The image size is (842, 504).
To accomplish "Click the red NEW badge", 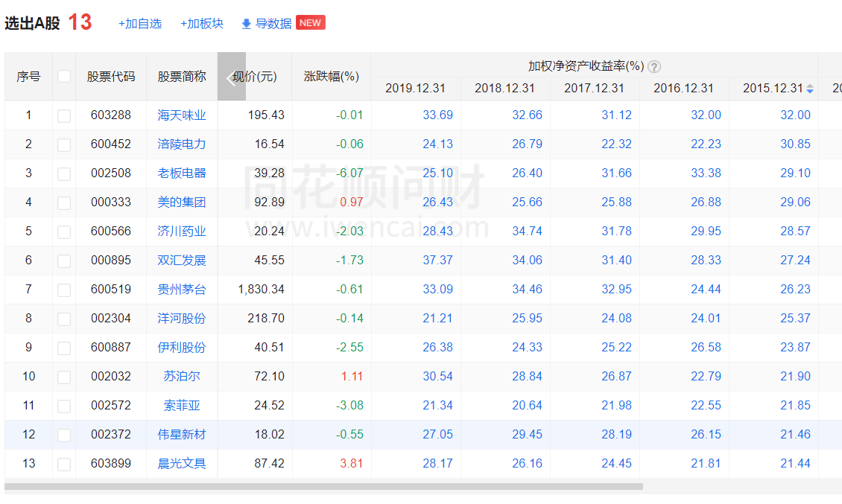I will tap(311, 22).
